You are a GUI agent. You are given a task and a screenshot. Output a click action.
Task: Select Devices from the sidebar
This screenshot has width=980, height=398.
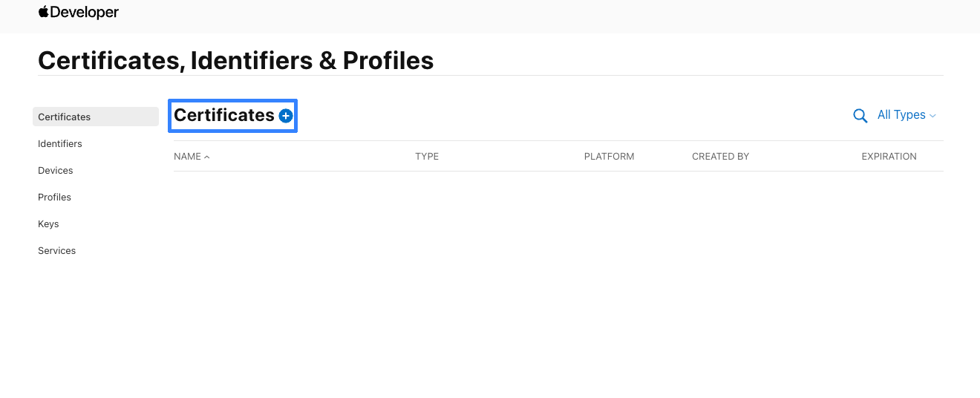click(x=56, y=170)
